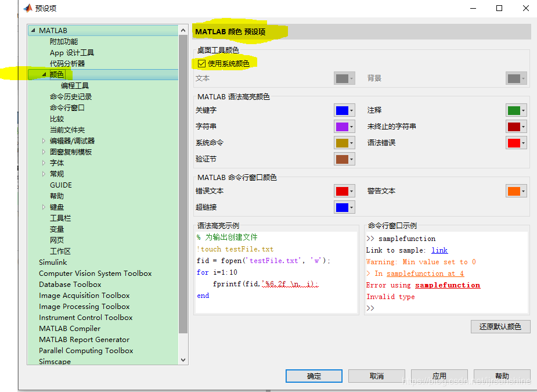Open the 未终止的字符串 color dropdown
Screen dimensions: 537x392
[x=516, y=127]
